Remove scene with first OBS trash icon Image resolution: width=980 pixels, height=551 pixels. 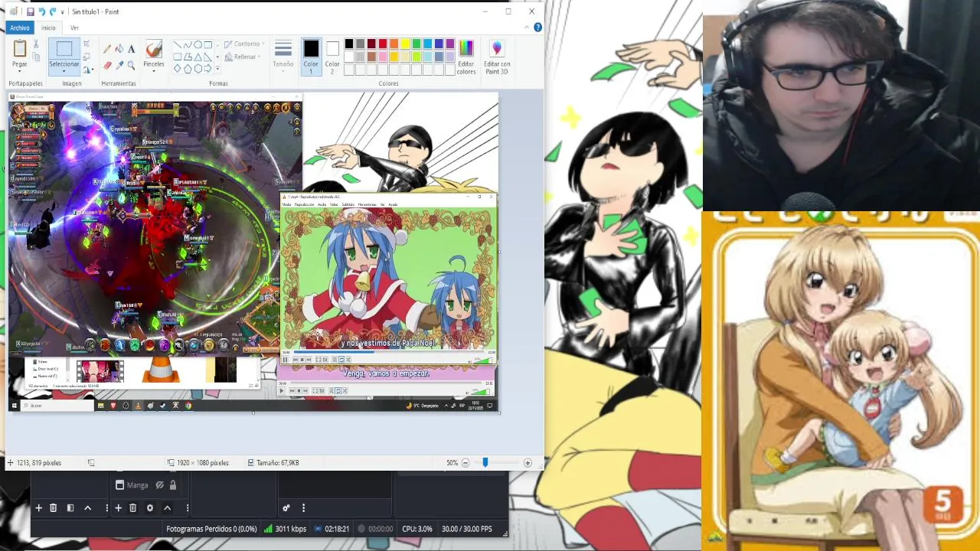(54, 508)
